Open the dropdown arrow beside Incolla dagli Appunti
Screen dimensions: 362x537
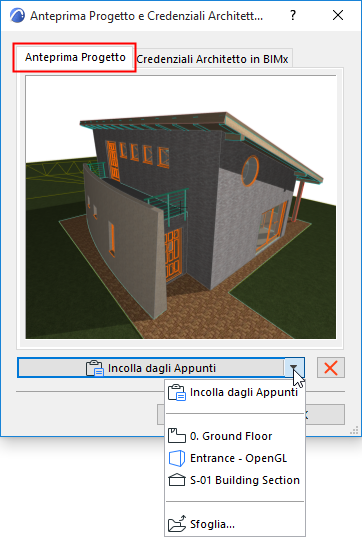tap(294, 368)
